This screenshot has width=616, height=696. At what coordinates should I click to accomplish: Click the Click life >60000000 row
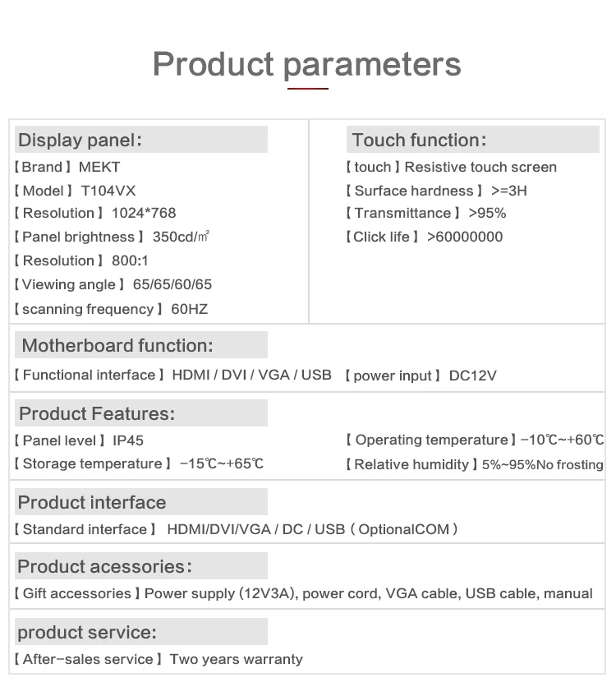point(425,237)
